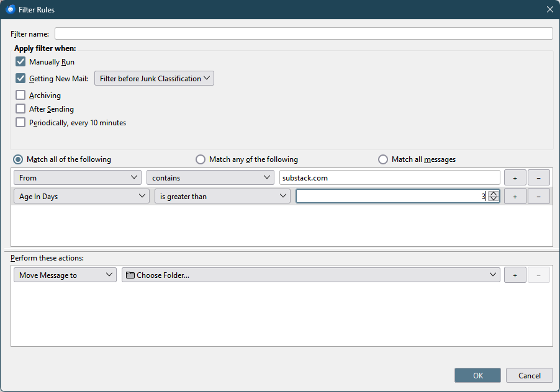Click the plus button in the From rule row
The image size is (560, 392).
point(515,177)
